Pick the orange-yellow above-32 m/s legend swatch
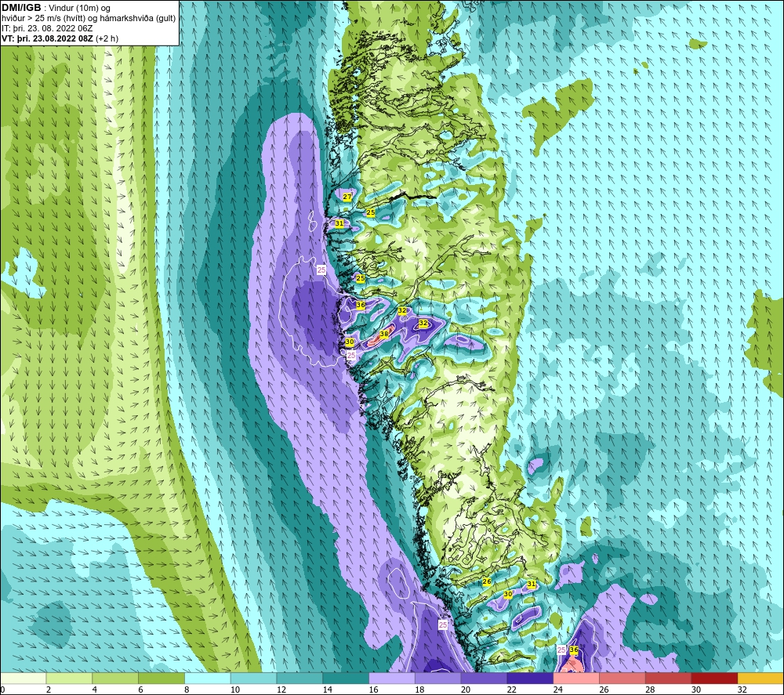 [760, 678]
